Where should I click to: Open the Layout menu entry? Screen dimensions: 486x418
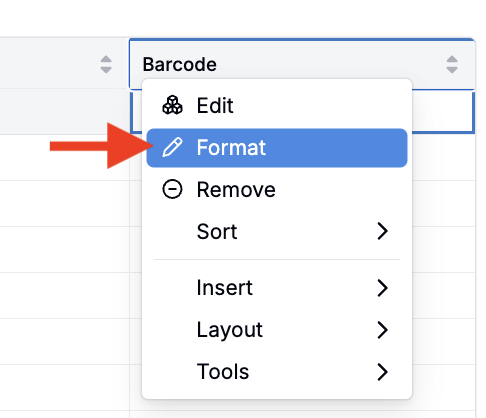click(277, 330)
